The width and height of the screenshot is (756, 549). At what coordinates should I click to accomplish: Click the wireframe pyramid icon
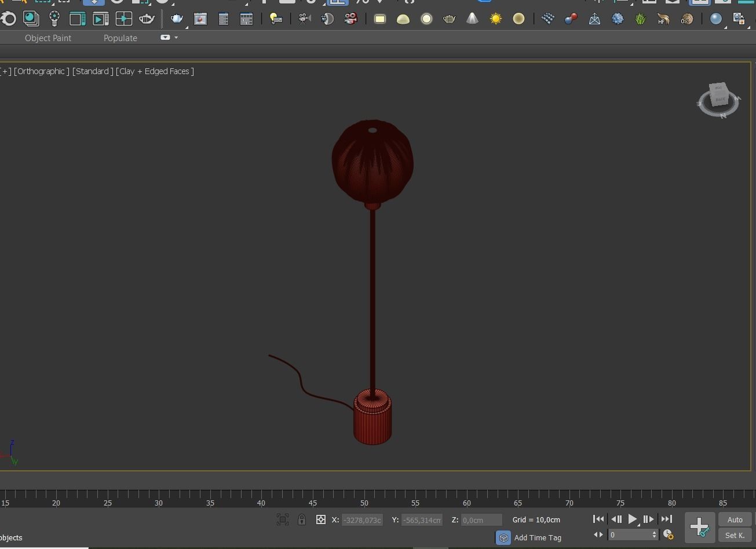click(594, 19)
